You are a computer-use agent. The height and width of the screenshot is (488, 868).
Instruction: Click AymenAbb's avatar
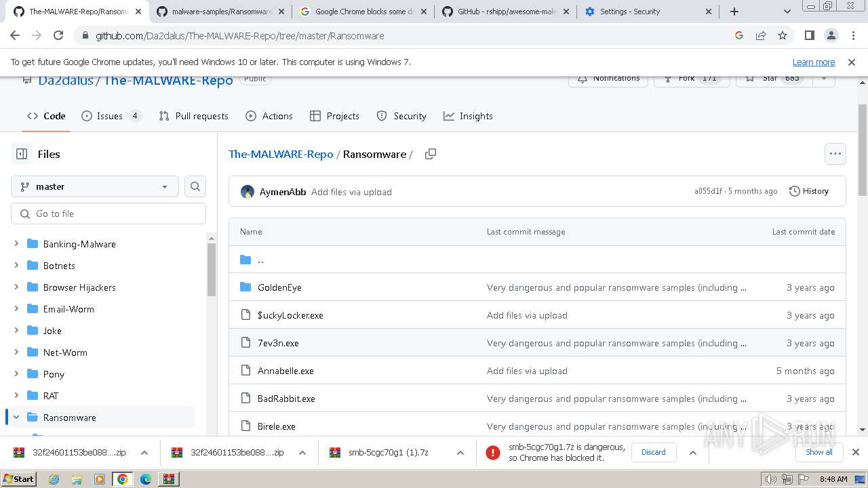(248, 192)
